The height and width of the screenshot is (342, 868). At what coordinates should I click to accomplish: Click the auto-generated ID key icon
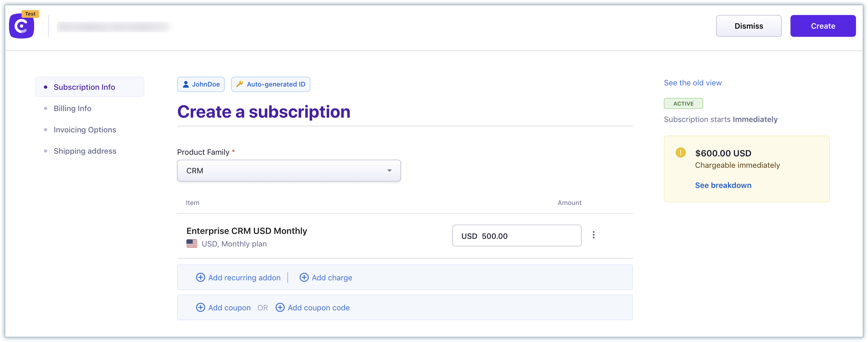click(240, 84)
